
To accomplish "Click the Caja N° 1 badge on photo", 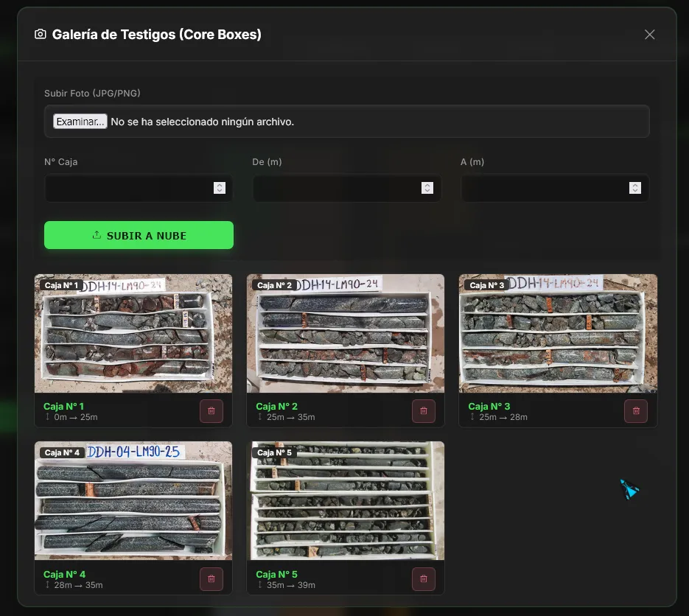I will point(61,285).
